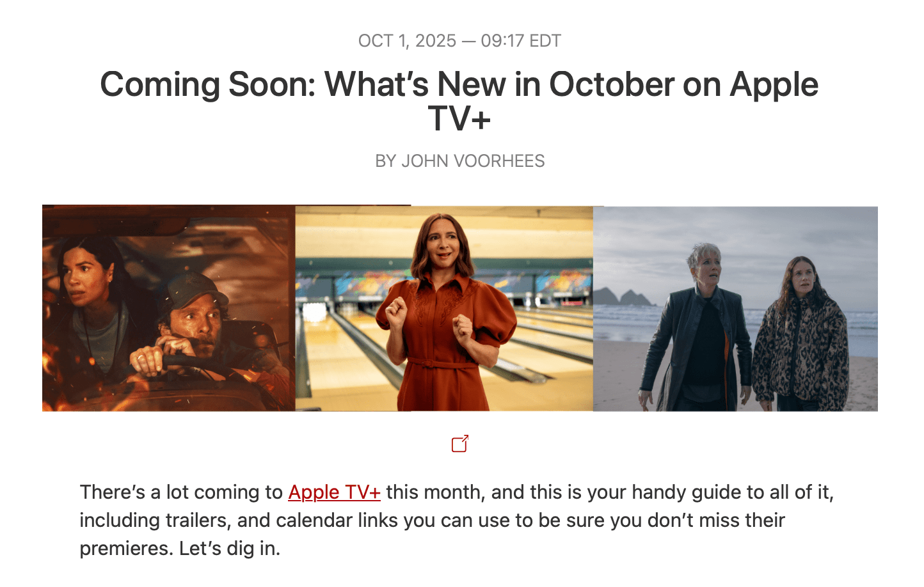The width and height of the screenshot is (924, 587).
Task: Click the word trailers in the paragraph
Action: 196,520
